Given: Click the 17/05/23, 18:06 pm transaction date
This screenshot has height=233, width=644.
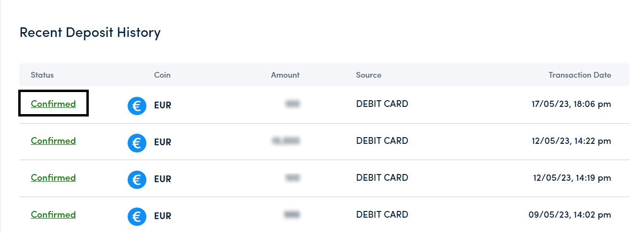Looking at the screenshot, I should coord(572,104).
